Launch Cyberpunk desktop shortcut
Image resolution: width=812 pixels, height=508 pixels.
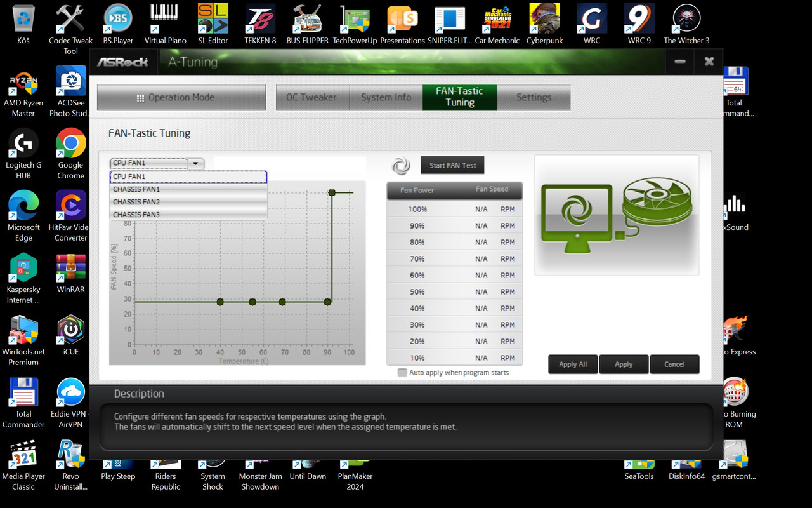tap(545, 24)
